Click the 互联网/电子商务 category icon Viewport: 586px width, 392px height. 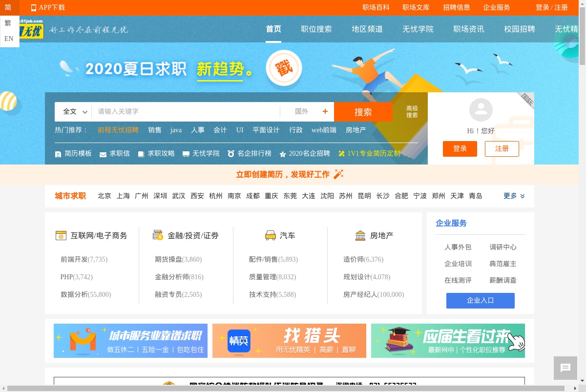[x=61, y=236]
